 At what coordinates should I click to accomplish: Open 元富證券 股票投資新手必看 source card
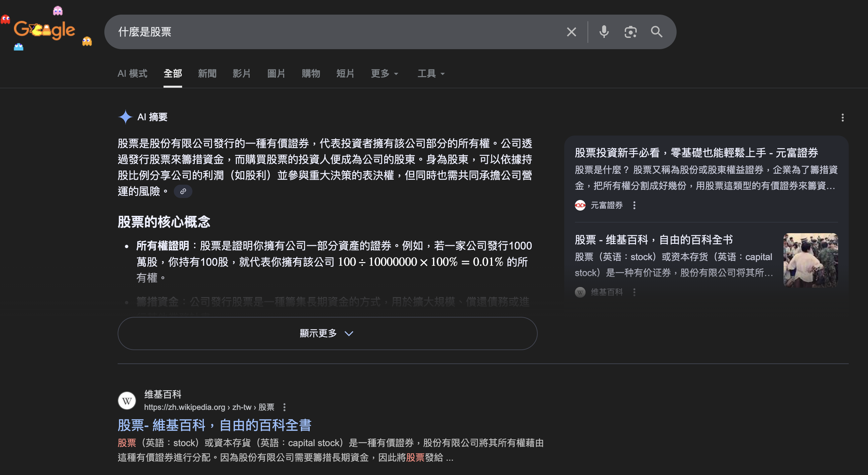696,152
